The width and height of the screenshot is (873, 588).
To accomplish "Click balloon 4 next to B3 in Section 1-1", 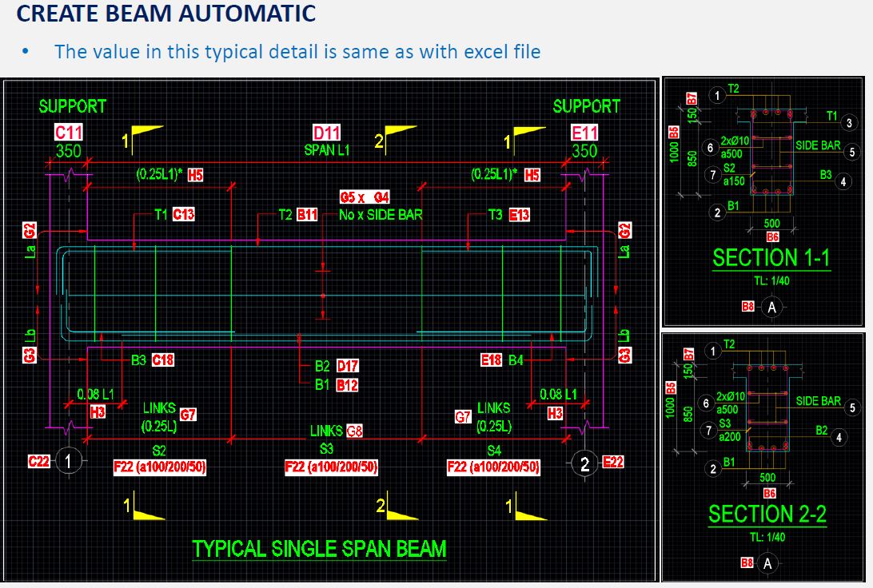I will (x=843, y=182).
